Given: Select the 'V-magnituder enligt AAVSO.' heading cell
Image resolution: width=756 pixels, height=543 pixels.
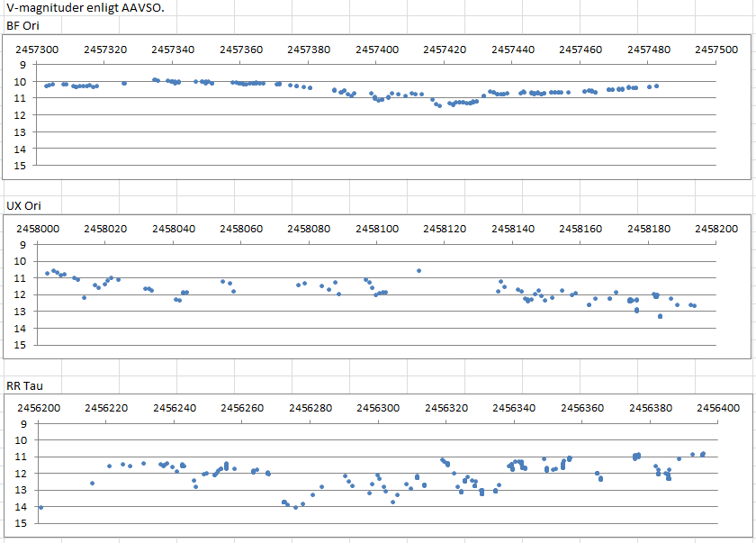Looking at the screenshot, I should coord(85,8).
